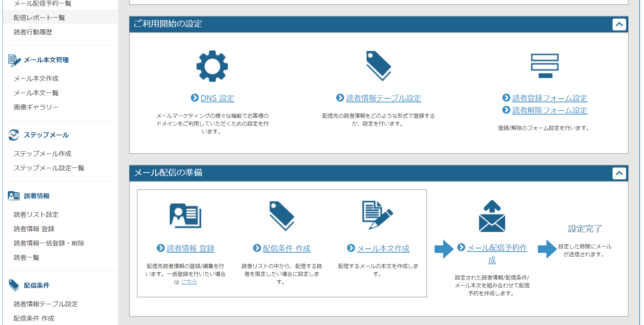
Task: Select ステップメール作成 in the sidebar
Action: [43, 154]
